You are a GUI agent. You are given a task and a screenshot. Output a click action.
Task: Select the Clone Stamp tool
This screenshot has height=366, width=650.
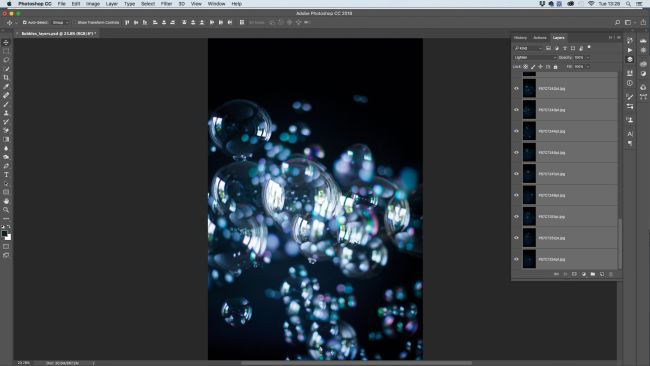tap(6, 113)
